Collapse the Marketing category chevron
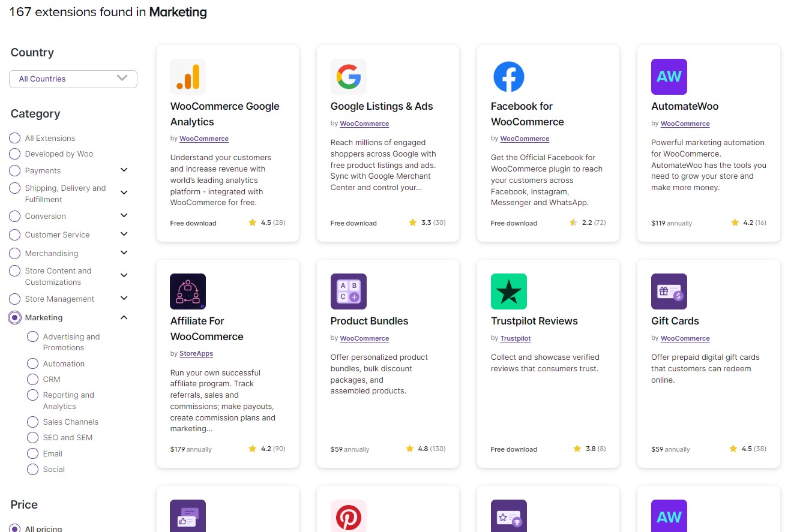The height and width of the screenshot is (532, 791). tap(124, 318)
